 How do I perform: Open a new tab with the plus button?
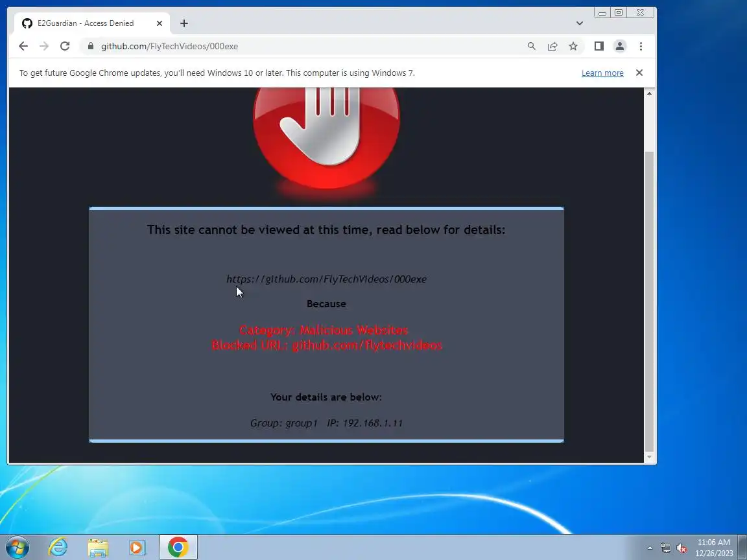pos(184,23)
